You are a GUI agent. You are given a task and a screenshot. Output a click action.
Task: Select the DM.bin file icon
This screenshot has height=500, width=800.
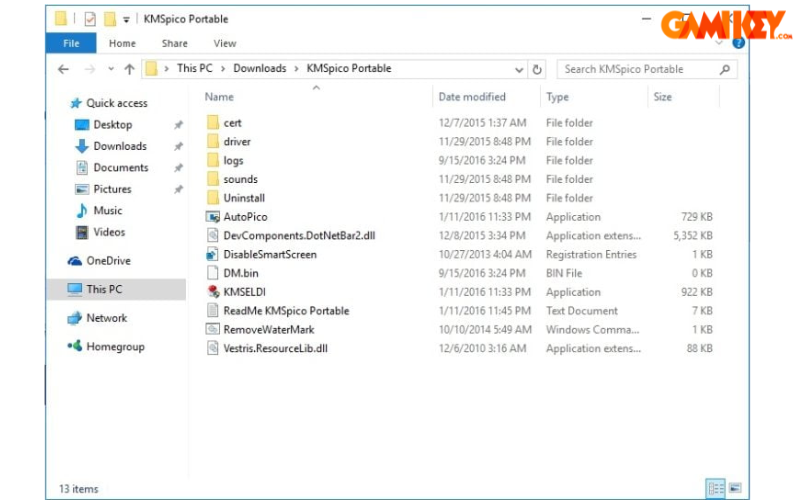213,273
